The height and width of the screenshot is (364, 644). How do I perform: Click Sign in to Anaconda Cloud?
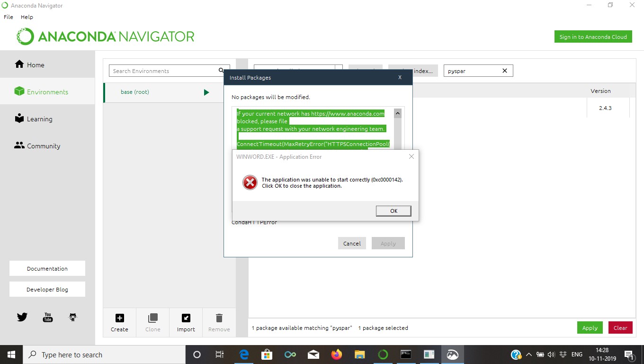(x=593, y=36)
